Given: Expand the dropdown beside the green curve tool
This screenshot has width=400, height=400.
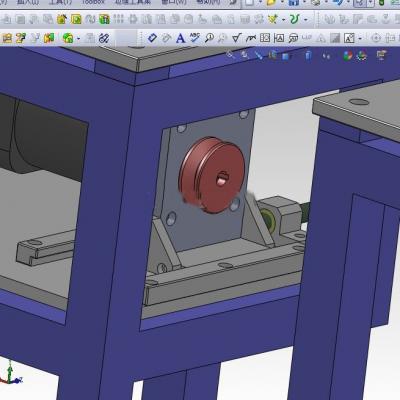Looking at the screenshot, I should pyautogui.click(x=306, y=20).
